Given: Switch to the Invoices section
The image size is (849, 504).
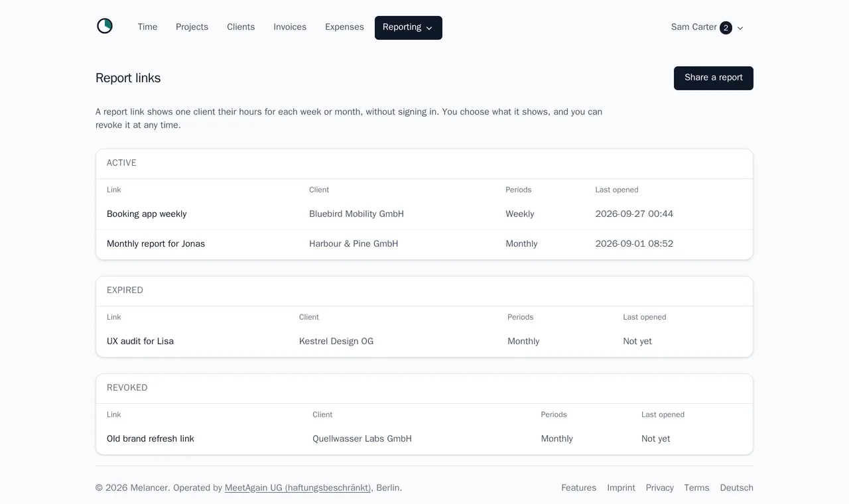Looking at the screenshot, I should pyautogui.click(x=290, y=27).
